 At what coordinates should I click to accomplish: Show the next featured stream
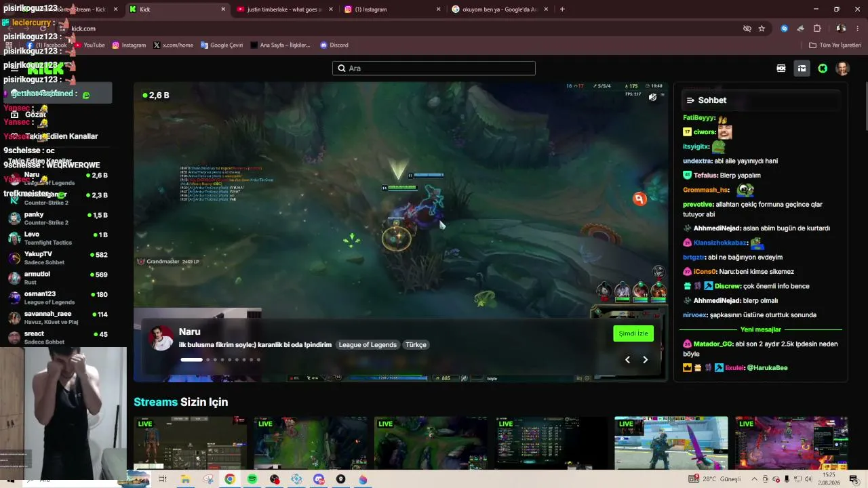tap(645, 360)
